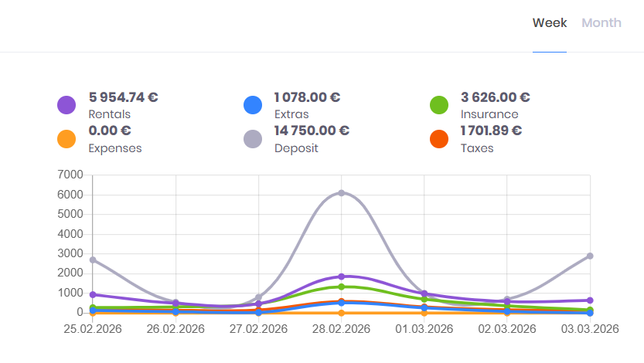Viewport: 644px width, 363px height.
Task: Click the Rentals data point on 03.03.2026
Action: tap(589, 300)
